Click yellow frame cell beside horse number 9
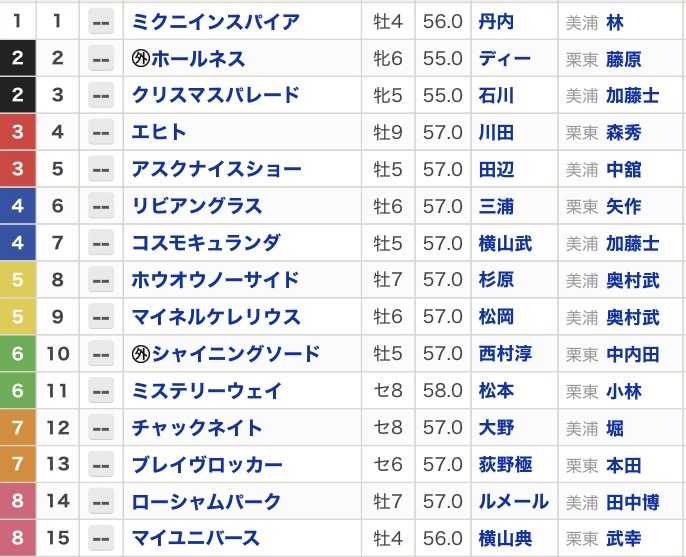 [x=17, y=317]
